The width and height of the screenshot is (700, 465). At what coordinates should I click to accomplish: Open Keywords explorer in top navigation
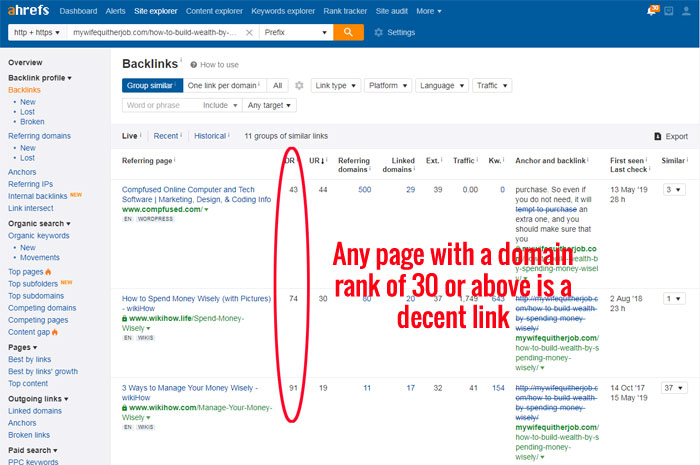point(283,11)
